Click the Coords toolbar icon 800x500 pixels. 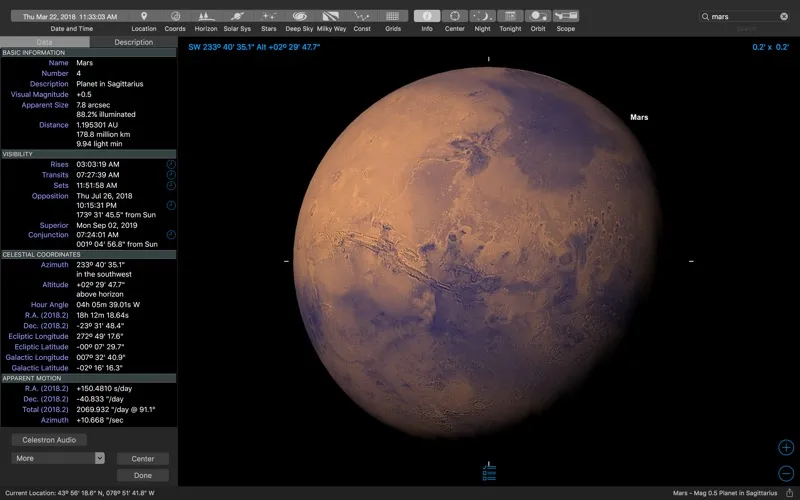coord(175,17)
